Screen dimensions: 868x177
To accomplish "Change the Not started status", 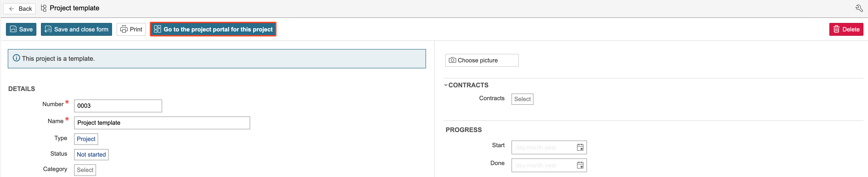I will [x=91, y=155].
